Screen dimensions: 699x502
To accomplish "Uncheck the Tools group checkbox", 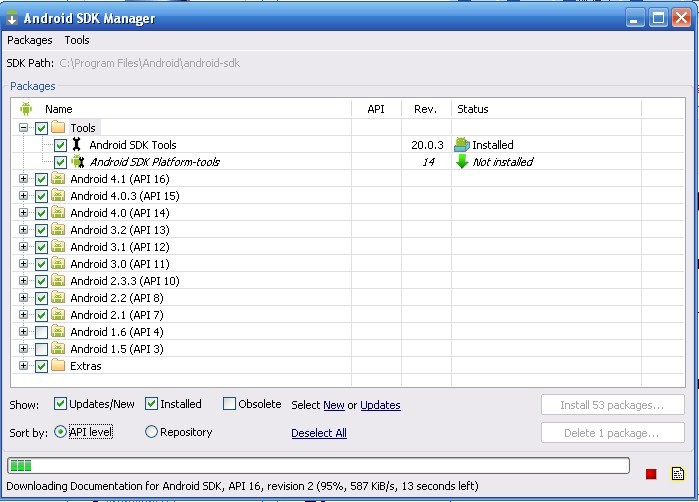I will 41,128.
